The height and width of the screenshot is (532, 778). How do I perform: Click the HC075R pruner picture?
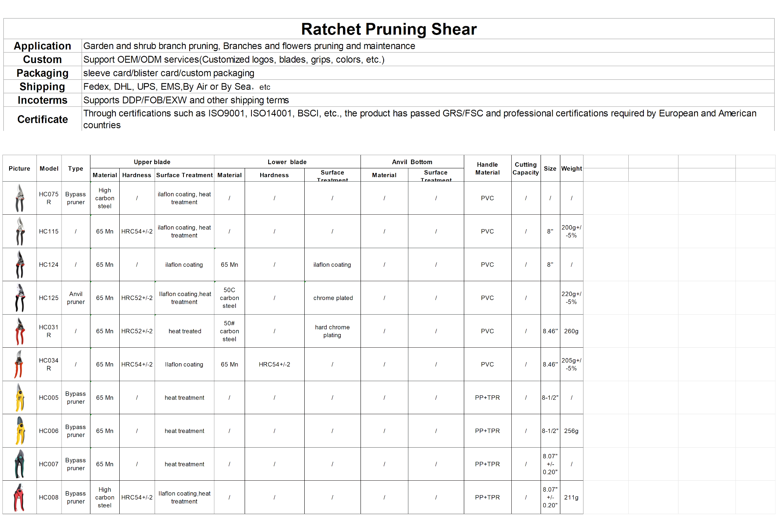tap(20, 198)
